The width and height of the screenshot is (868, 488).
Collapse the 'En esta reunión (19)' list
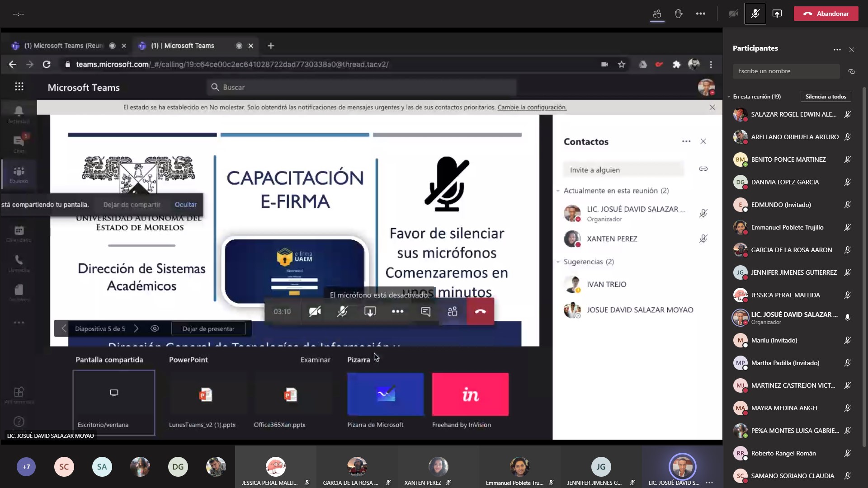click(x=729, y=97)
